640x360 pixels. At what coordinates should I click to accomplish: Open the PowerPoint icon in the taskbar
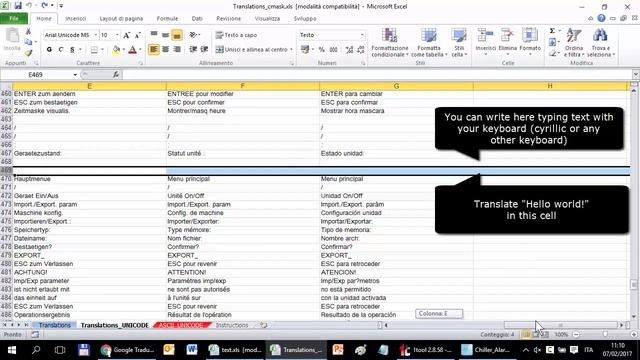point(338,350)
